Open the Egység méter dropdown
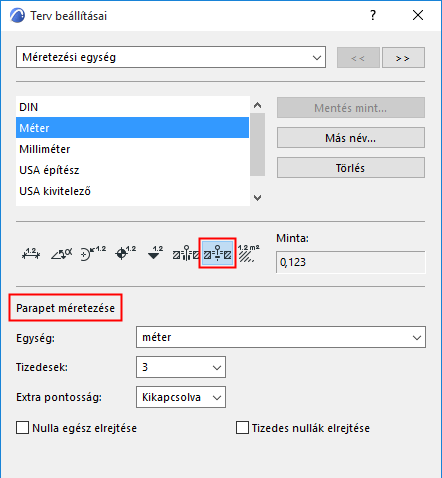 click(x=281, y=337)
